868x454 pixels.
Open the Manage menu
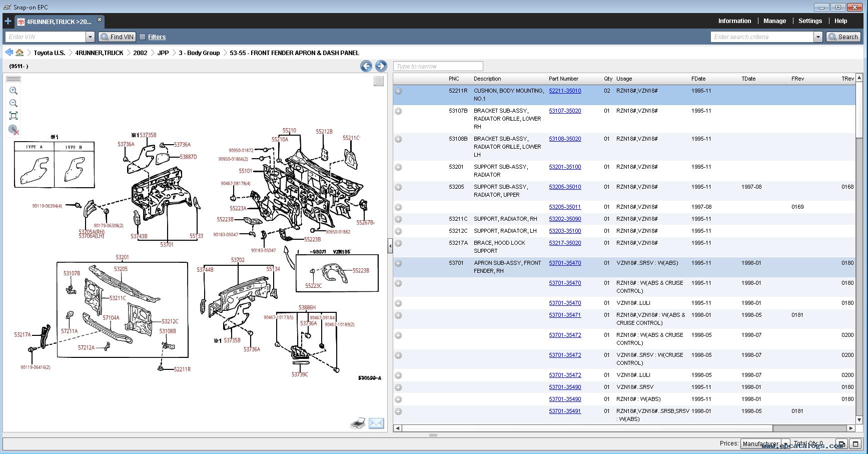774,21
